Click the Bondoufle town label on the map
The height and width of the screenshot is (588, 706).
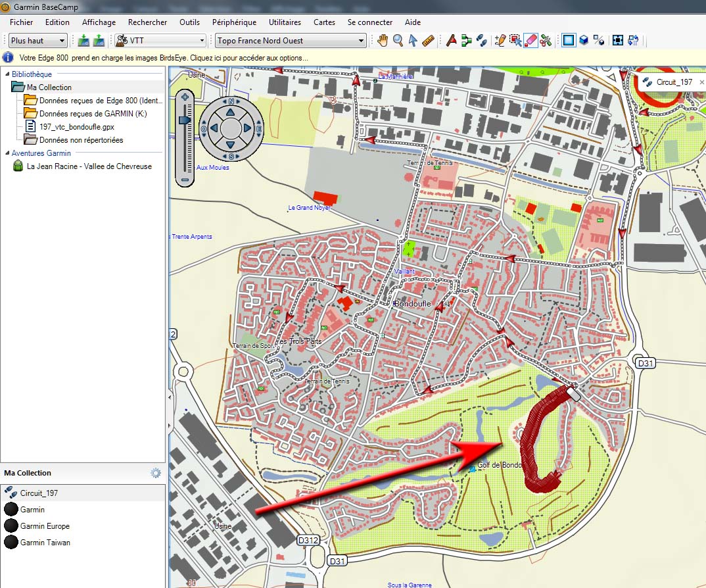412,304
